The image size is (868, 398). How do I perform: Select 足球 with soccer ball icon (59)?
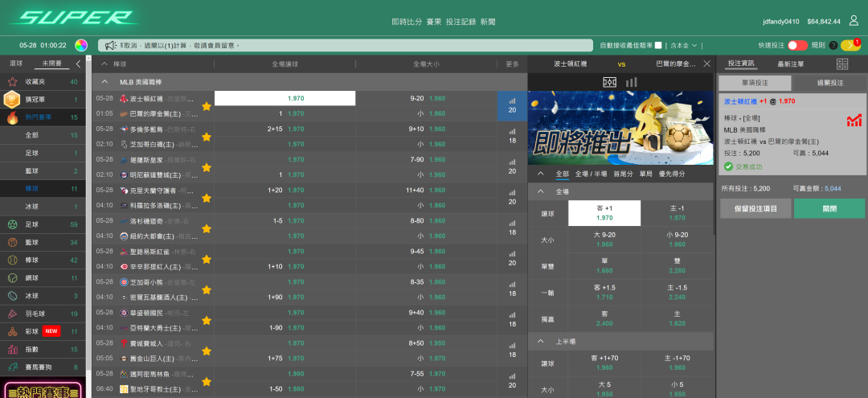pos(43,225)
